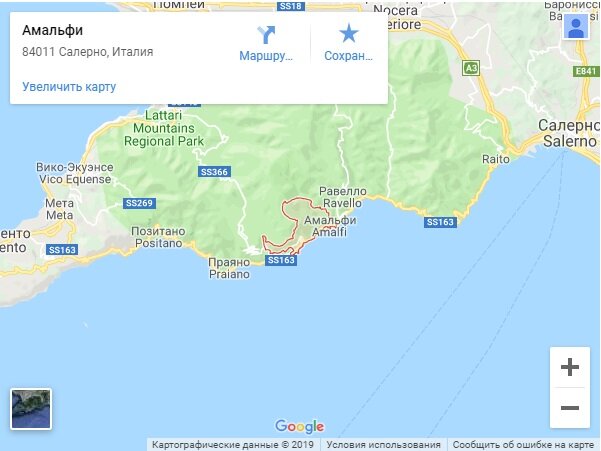Click the Условия использования link
The image size is (601, 451).
click(x=383, y=445)
